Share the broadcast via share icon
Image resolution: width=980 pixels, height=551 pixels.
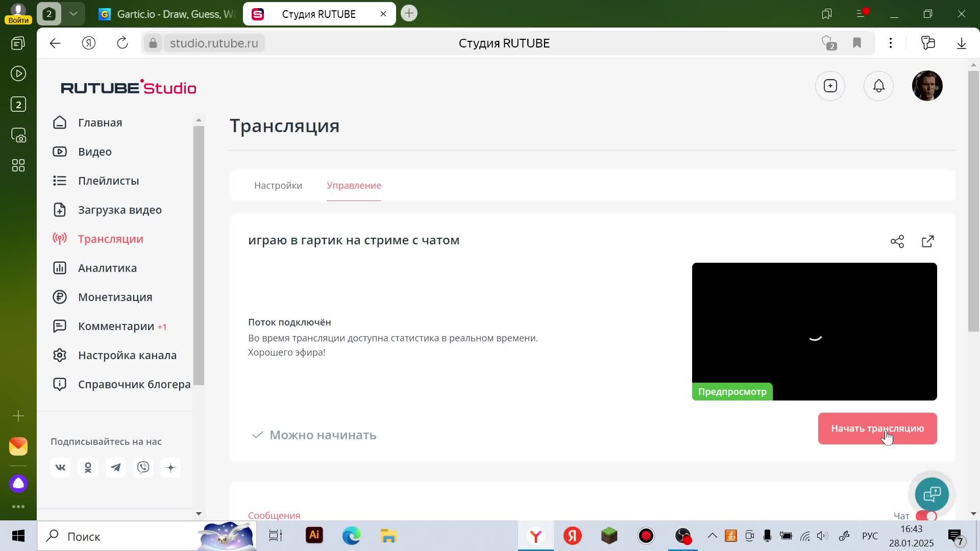897,241
